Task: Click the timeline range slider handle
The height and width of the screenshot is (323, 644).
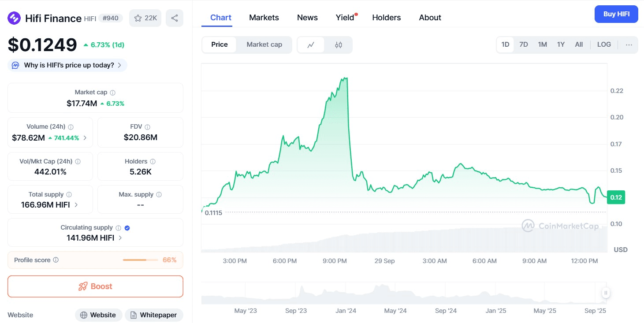Action: [x=606, y=293]
